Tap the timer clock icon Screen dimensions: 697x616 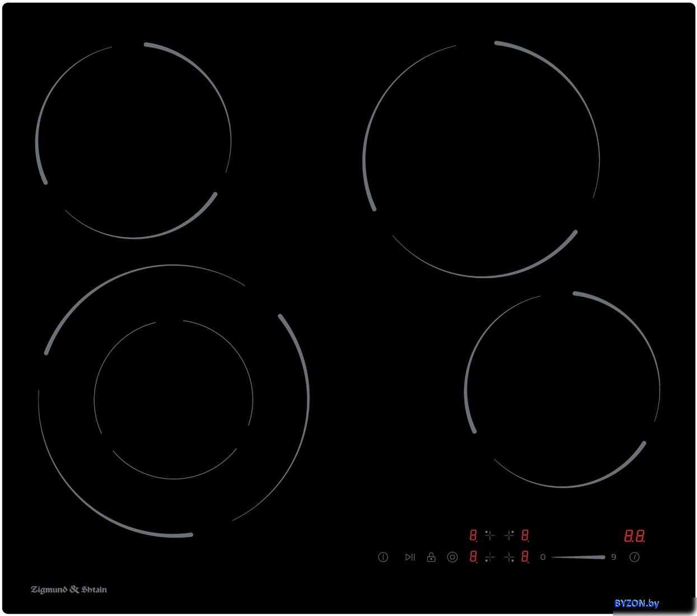click(x=634, y=557)
